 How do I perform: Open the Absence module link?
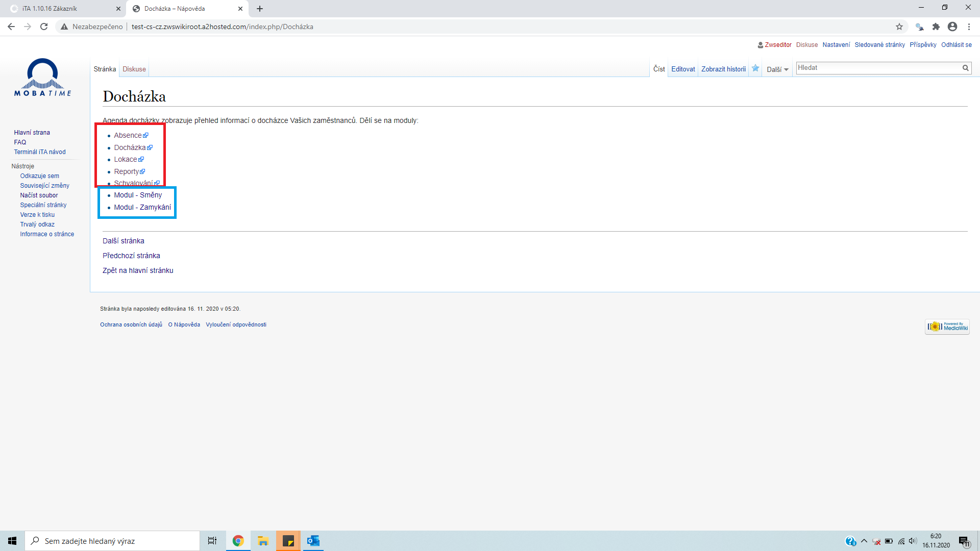pos(128,135)
